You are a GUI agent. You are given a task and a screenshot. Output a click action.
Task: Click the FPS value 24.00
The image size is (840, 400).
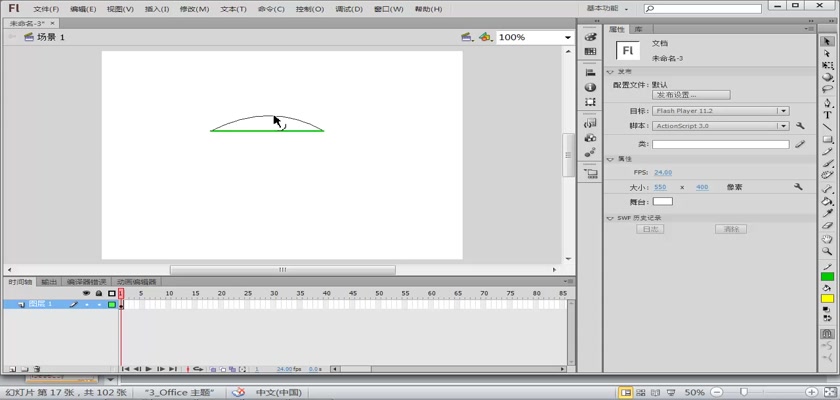click(x=663, y=172)
